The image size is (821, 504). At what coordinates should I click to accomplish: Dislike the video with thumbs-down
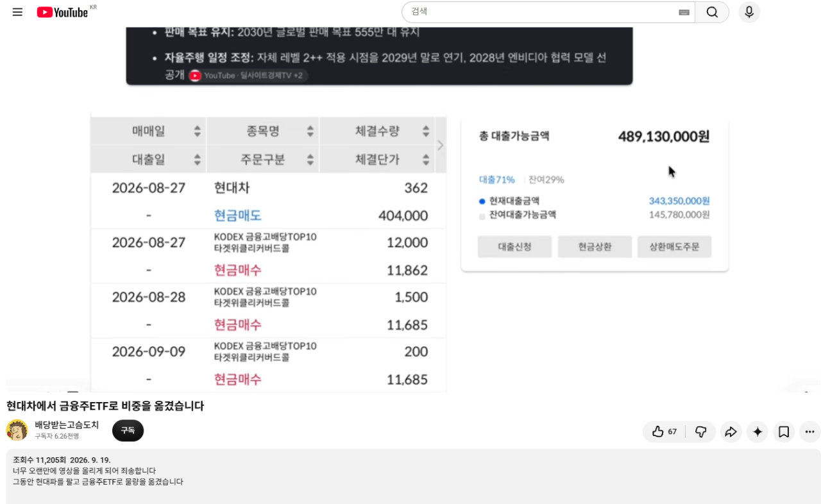(700, 432)
